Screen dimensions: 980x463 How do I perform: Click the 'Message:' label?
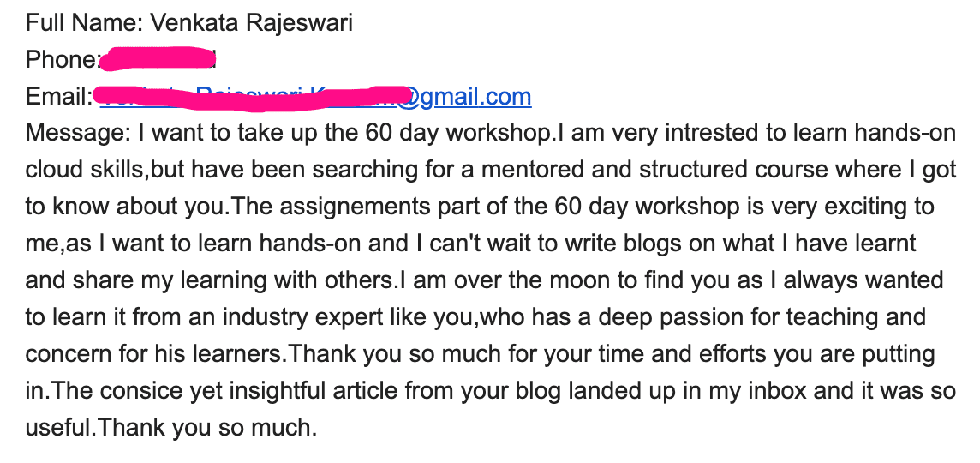tap(78, 134)
